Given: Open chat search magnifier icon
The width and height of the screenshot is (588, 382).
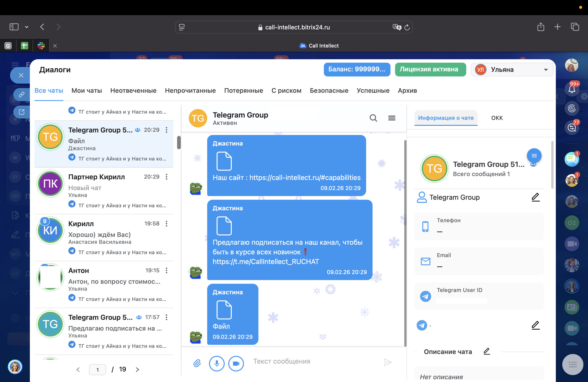Looking at the screenshot, I should [x=373, y=118].
